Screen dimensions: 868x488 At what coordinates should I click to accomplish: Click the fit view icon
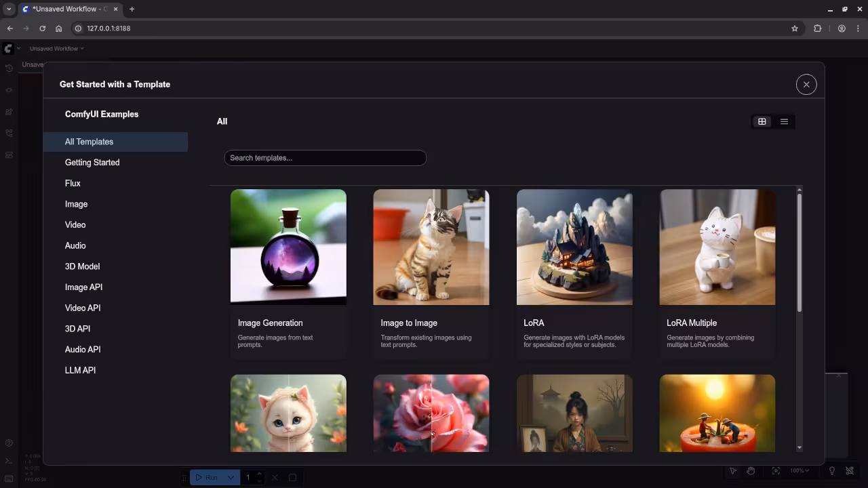click(x=776, y=470)
